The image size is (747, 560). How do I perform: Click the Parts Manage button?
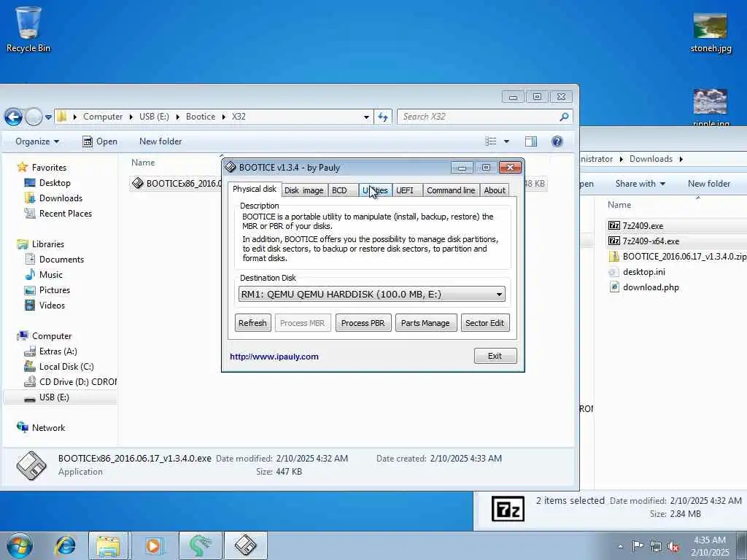(425, 323)
